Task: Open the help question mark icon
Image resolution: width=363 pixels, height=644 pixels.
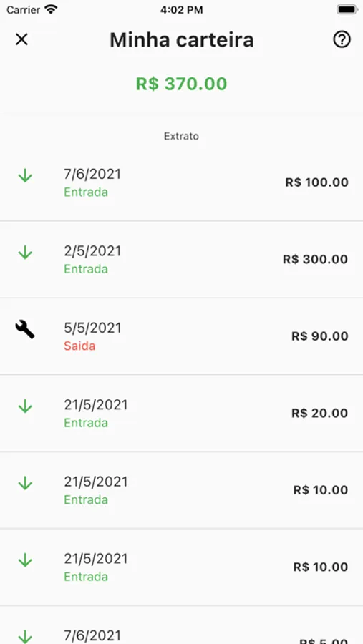Action: click(x=342, y=39)
